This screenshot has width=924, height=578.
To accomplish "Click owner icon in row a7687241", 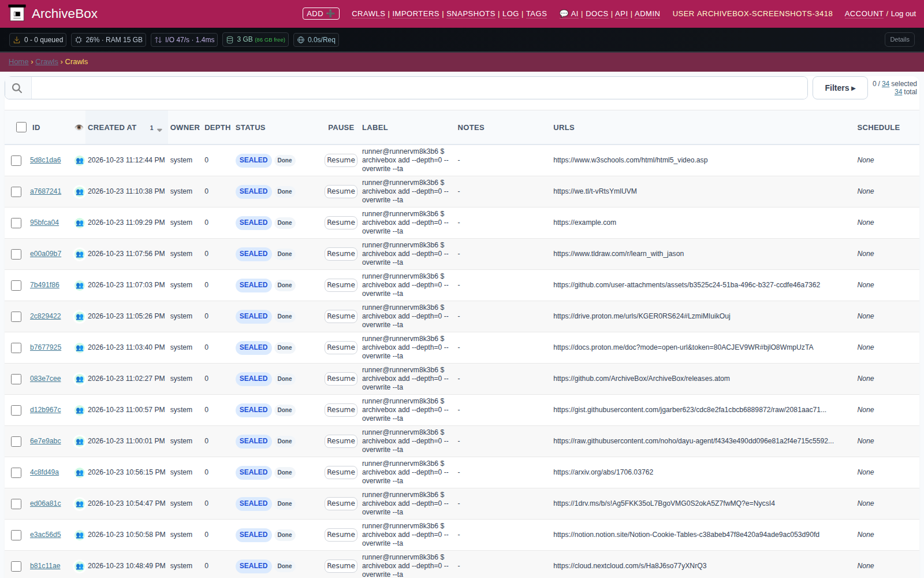I will [80, 192].
